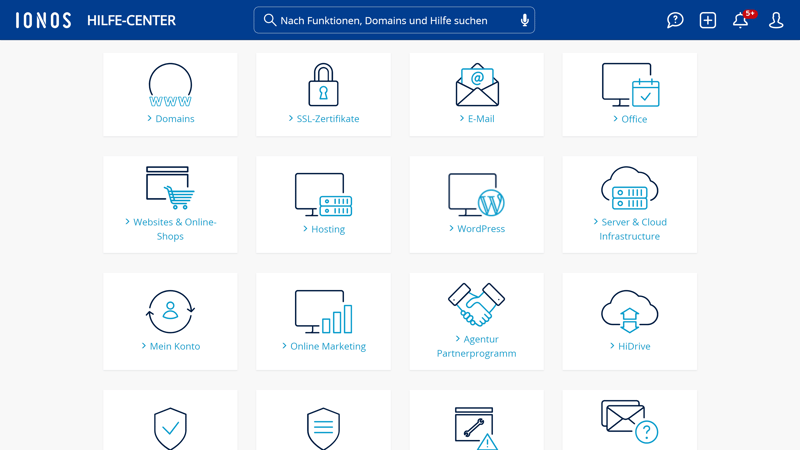
Task: Open the help chat bubble icon
Action: [x=675, y=20]
